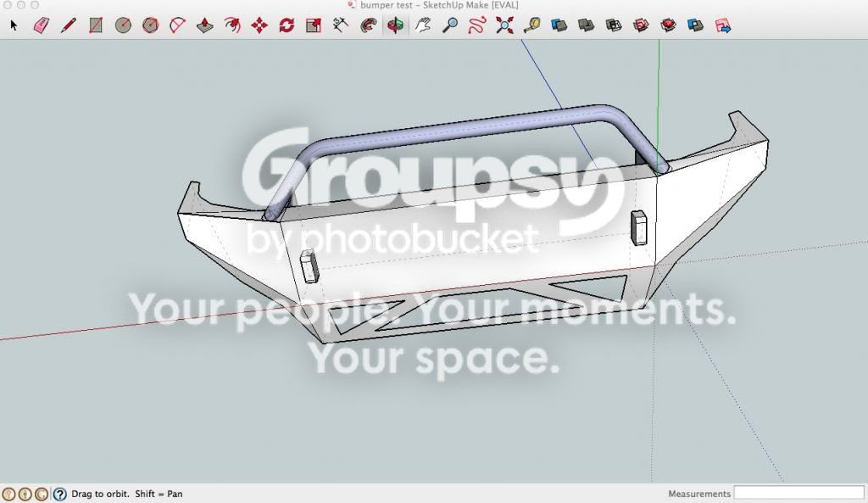Click the wireframe-boxes solid tool
Image resolution: width=868 pixels, height=503 pixels.
click(614, 25)
